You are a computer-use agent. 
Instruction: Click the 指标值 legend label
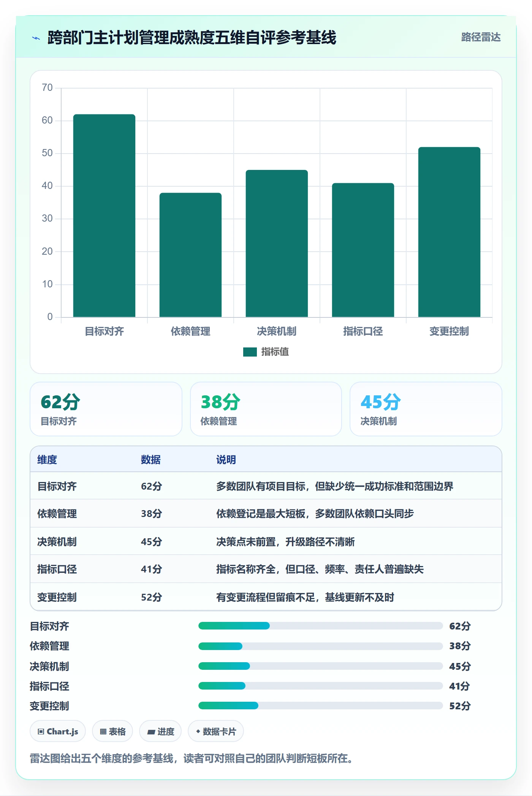point(275,352)
